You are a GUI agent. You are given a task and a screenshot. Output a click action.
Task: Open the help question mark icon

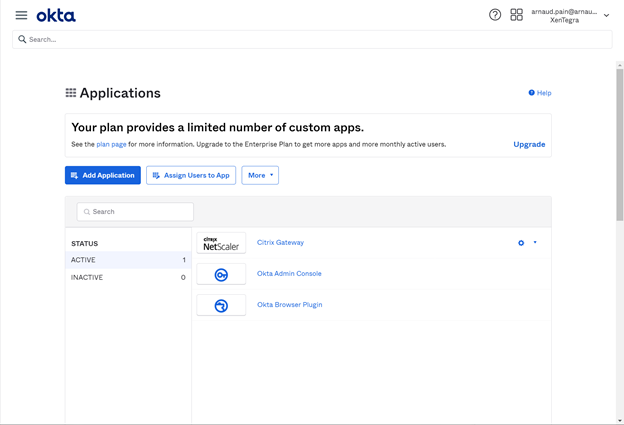click(x=495, y=15)
